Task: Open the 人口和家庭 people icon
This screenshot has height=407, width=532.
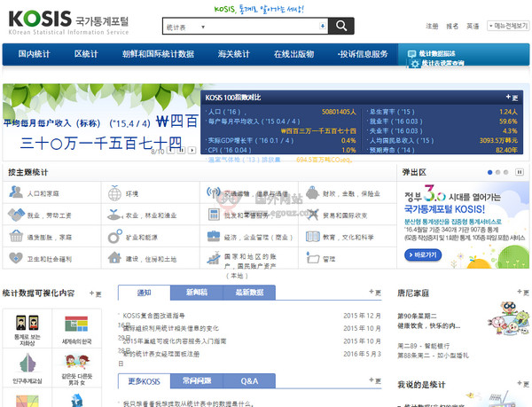Action: click(16, 192)
